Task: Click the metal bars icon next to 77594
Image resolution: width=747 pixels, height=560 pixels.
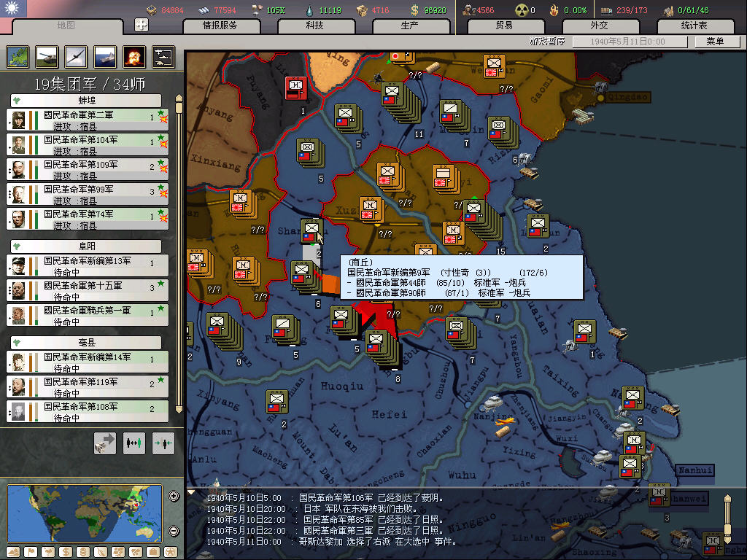Action: pos(204,10)
